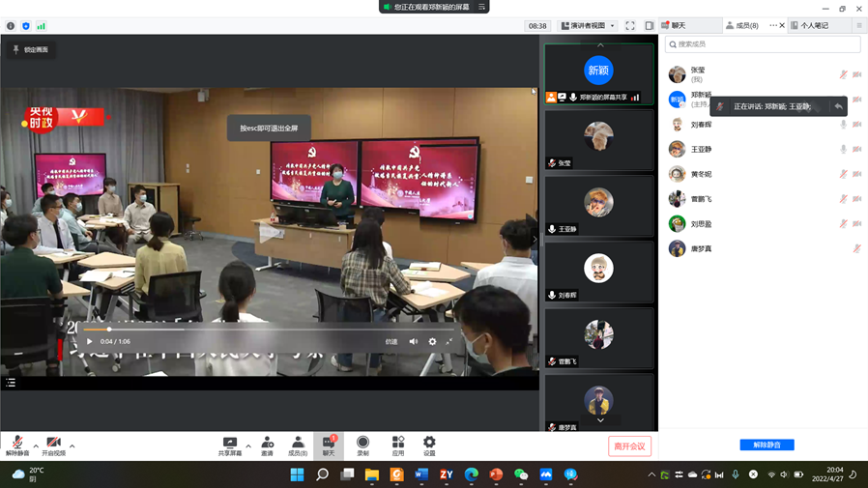868x488 pixels.
Task: Start screen sharing with 共享屏幕
Action: pos(230,445)
